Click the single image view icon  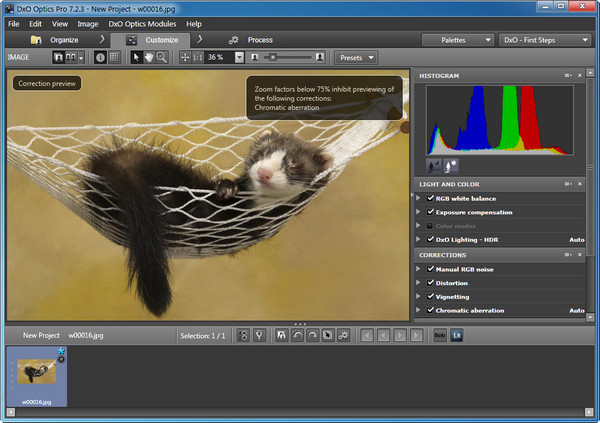tap(59, 57)
